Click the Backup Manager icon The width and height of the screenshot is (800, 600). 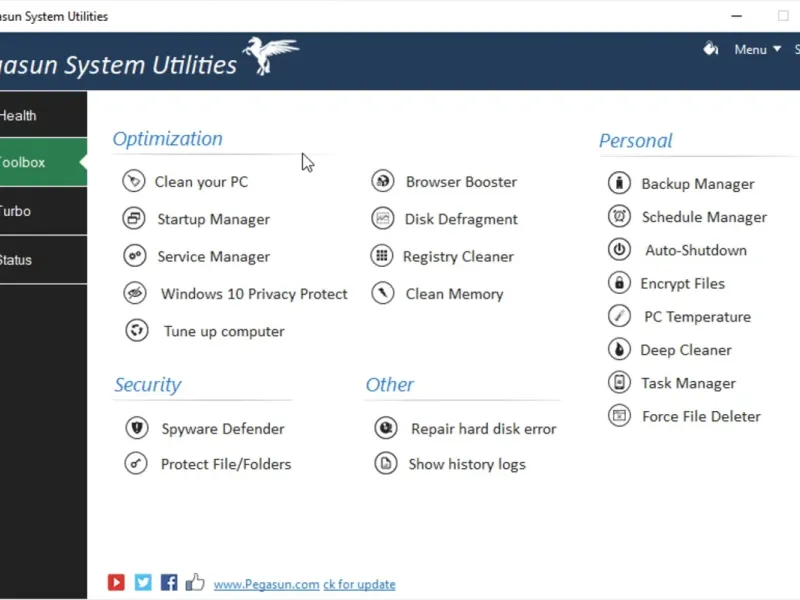tap(619, 183)
